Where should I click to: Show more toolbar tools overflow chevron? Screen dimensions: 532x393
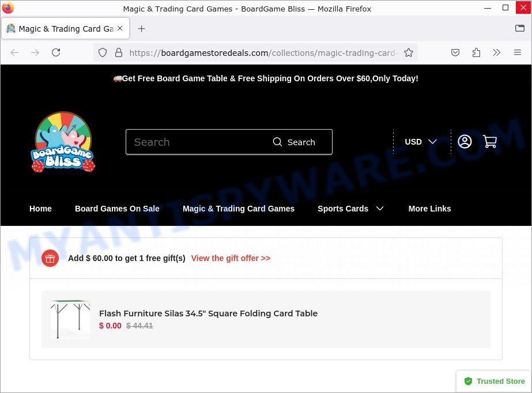coord(497,52)
